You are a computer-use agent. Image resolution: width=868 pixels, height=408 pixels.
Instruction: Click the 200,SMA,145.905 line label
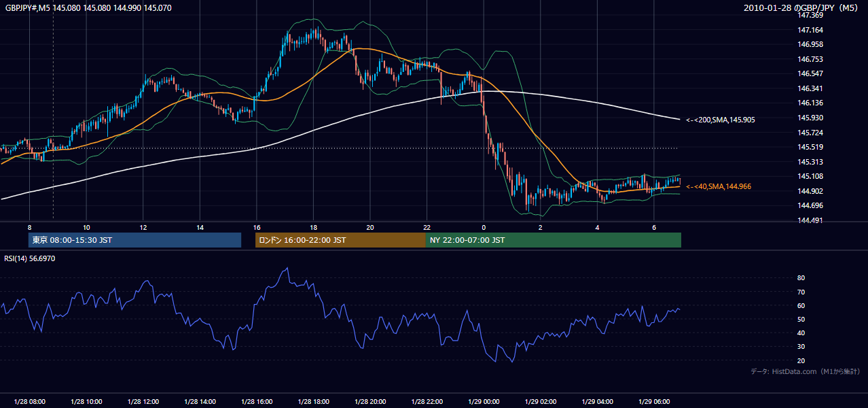720,120
